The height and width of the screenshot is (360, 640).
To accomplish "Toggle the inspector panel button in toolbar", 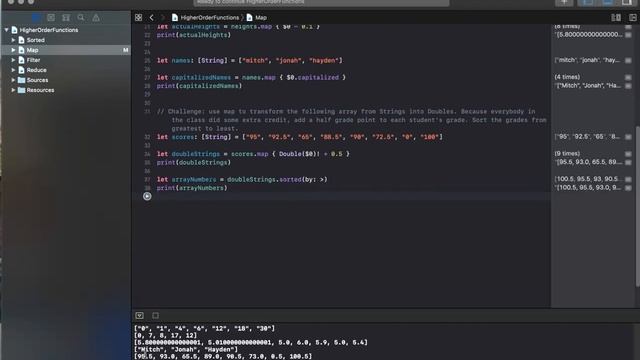I will click(x=627, y=2).
